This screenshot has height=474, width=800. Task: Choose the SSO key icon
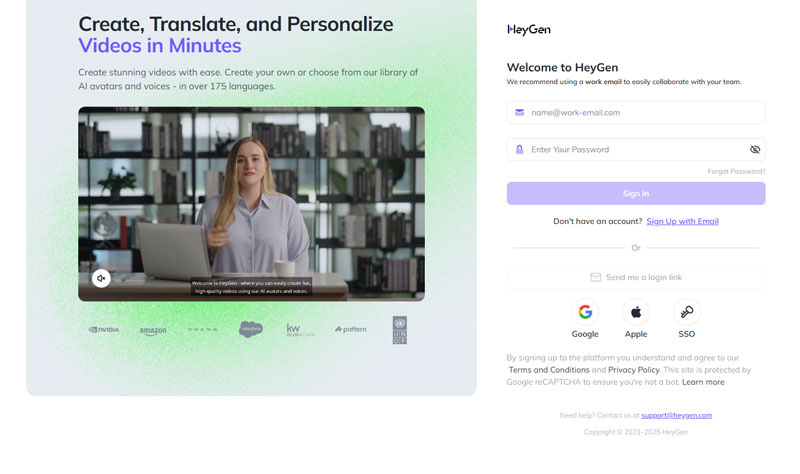point(687,312)
